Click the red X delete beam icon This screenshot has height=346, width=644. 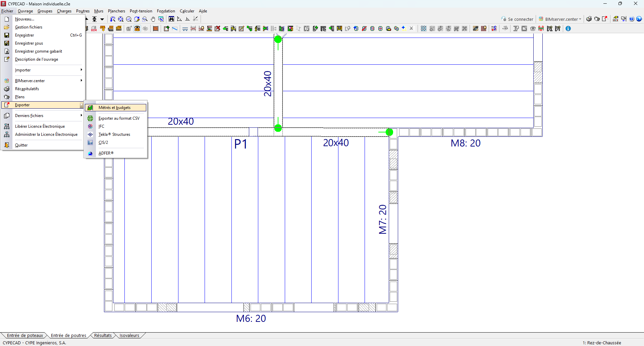(217, 28)
